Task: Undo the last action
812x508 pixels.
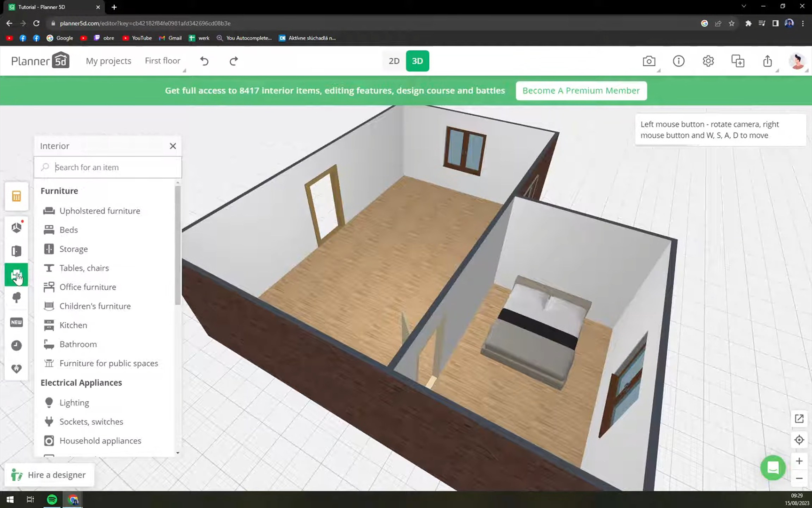Action: [x=204, y=61]
